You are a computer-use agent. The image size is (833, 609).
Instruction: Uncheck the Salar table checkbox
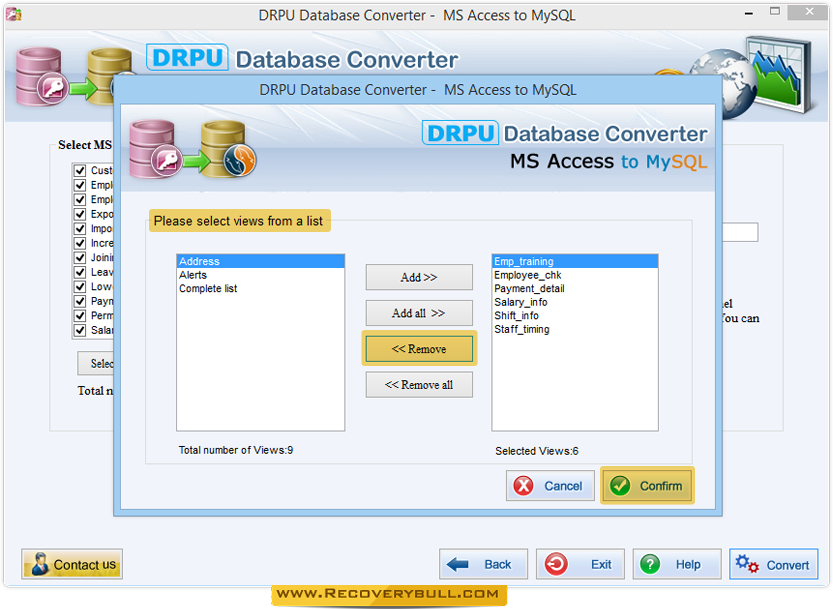(80, 330)
